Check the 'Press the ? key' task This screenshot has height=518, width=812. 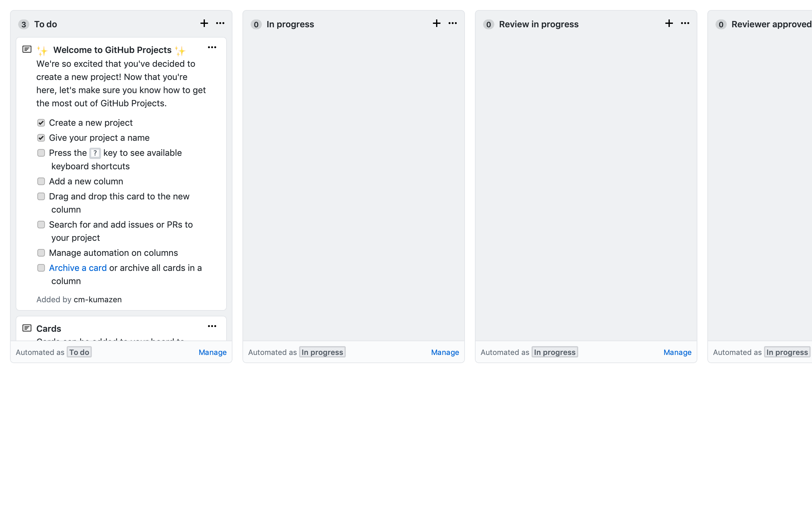pos(41,153)
